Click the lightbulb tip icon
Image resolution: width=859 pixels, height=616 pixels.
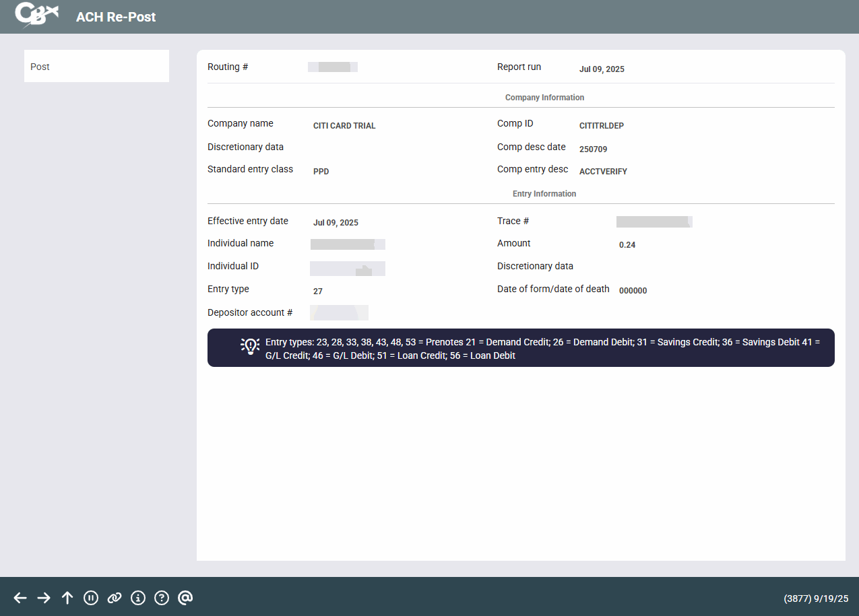click(250, 346)
